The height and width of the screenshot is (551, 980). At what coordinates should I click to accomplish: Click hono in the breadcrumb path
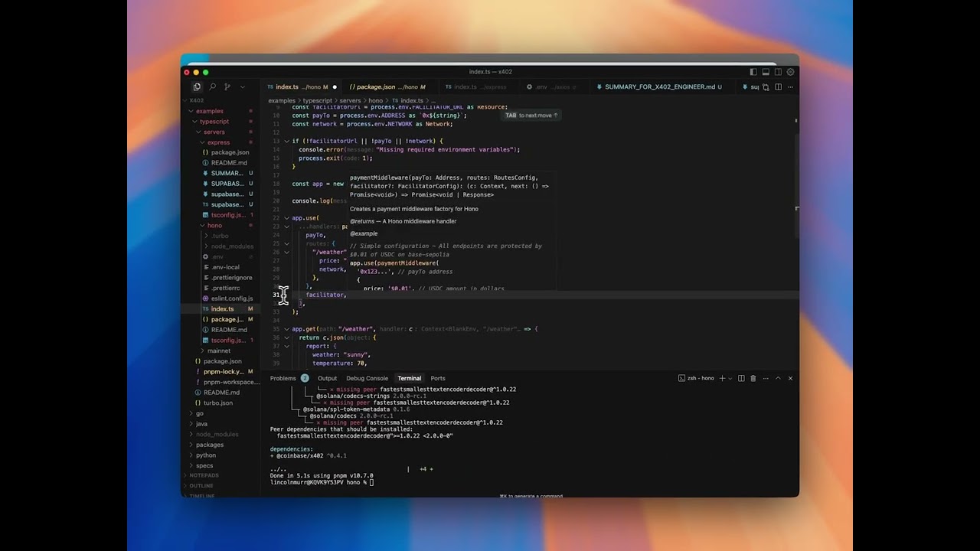tap(374, 100)
